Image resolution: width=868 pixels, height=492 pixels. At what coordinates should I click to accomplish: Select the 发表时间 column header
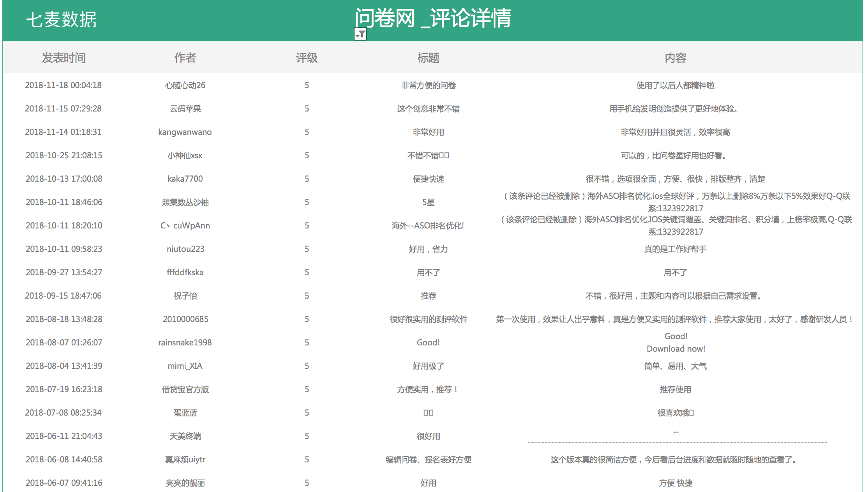64,58
